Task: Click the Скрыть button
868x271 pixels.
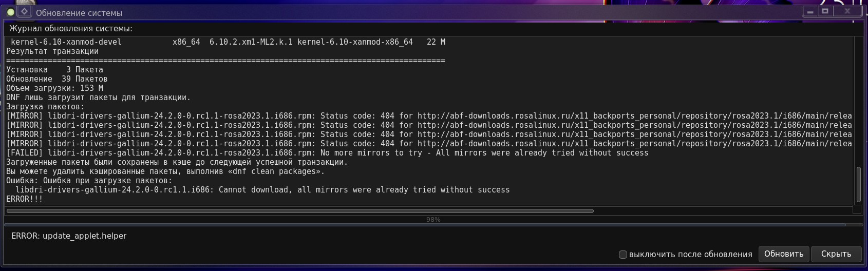Action: (836, 254)
